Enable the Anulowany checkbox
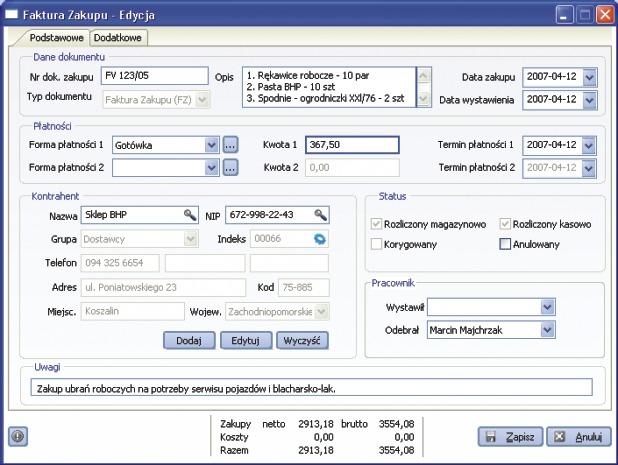This screenshot has height=465, width=618. (505, 244)
